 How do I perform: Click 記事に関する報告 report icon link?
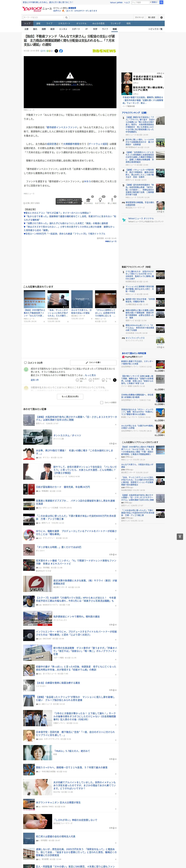click(32, 203)
